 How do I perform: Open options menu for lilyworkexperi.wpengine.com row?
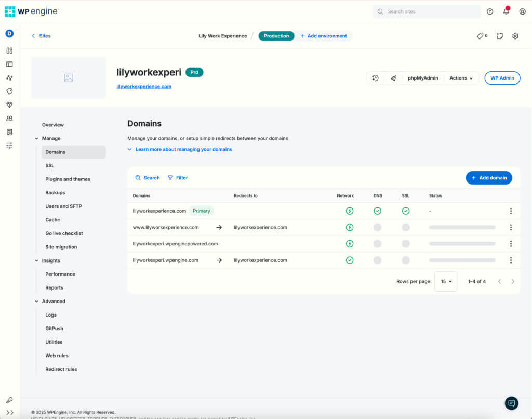[511, 260]
